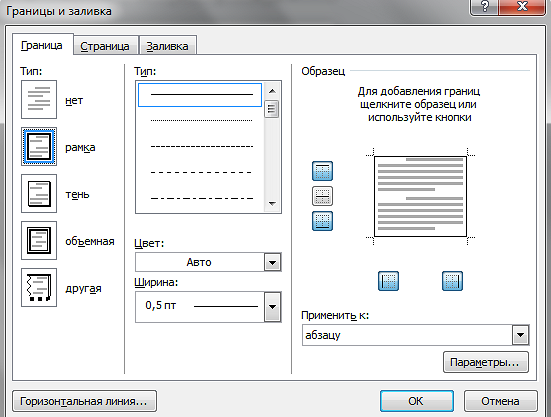Expand the 'Ширина' width dropdown

click(208, 307)
